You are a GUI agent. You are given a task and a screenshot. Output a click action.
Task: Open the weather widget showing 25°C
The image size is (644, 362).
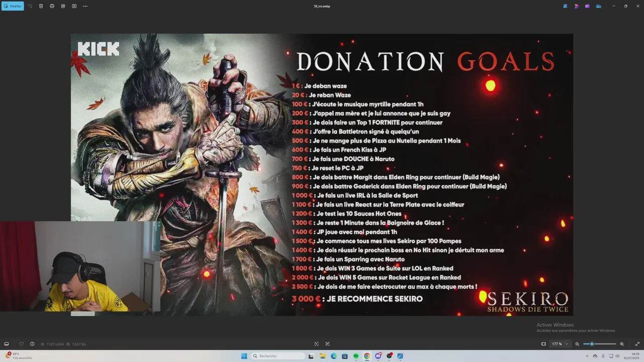(x=19, y=356)
